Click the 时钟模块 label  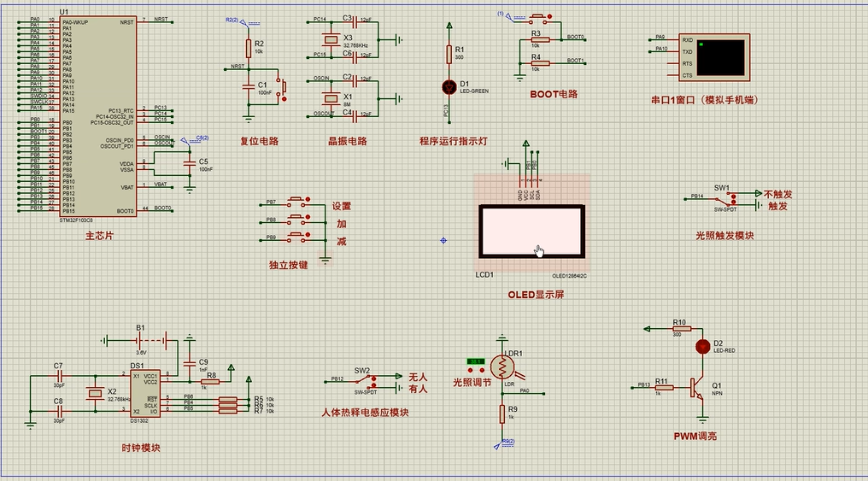141,448
